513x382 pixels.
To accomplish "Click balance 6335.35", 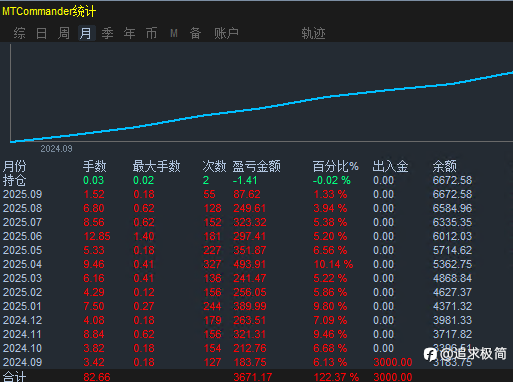I will 452,222.
